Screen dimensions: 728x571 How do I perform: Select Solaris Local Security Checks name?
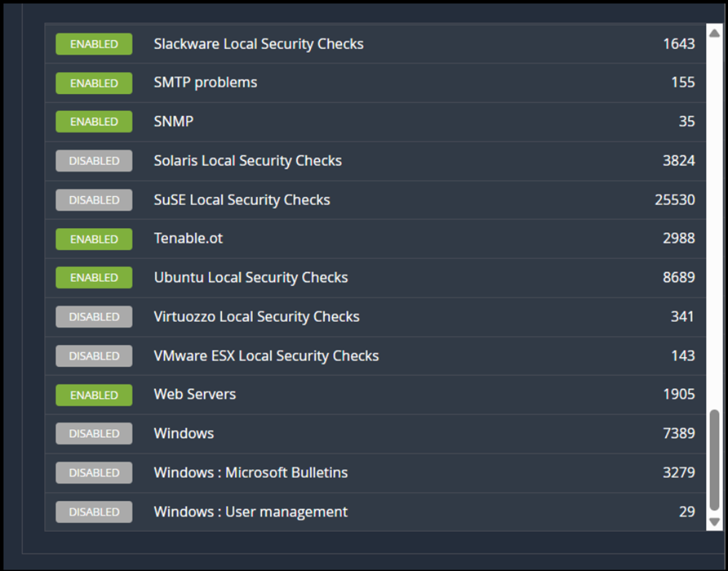pos(247,160)
